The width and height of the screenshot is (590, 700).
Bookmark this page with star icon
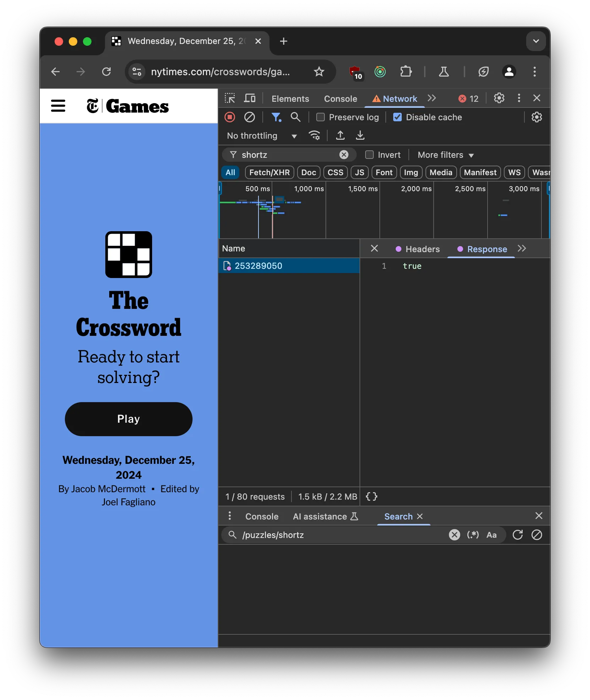[x=319, y=72]
